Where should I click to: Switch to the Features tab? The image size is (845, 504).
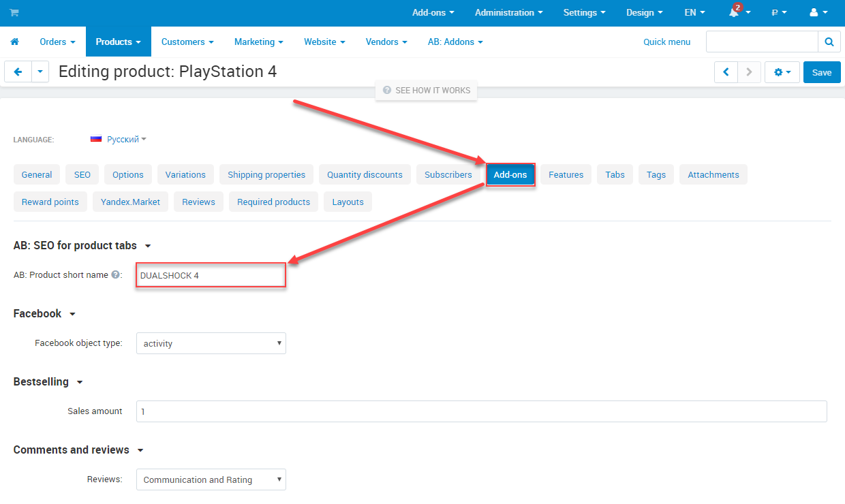[x=565, y=174]
